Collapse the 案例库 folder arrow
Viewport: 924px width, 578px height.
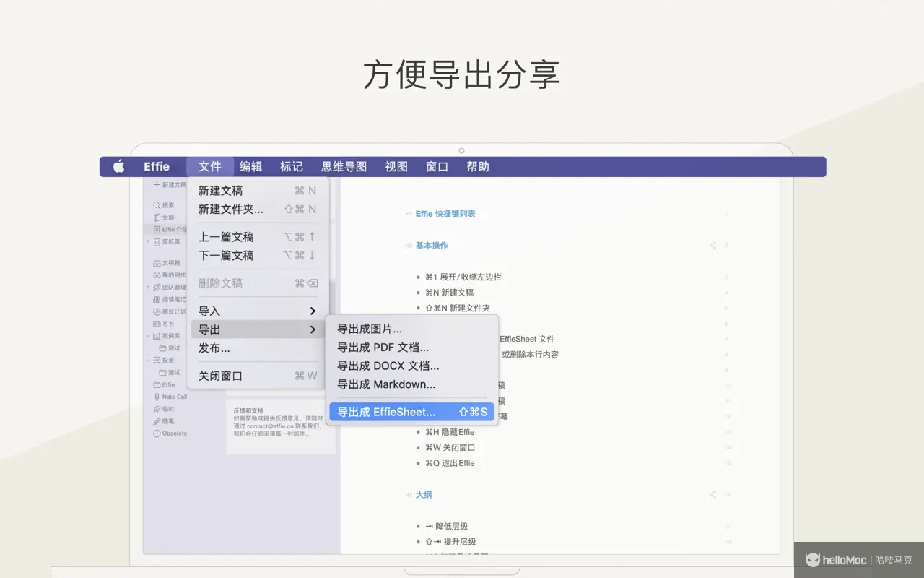pyautogui.click(x=148, y=336)
